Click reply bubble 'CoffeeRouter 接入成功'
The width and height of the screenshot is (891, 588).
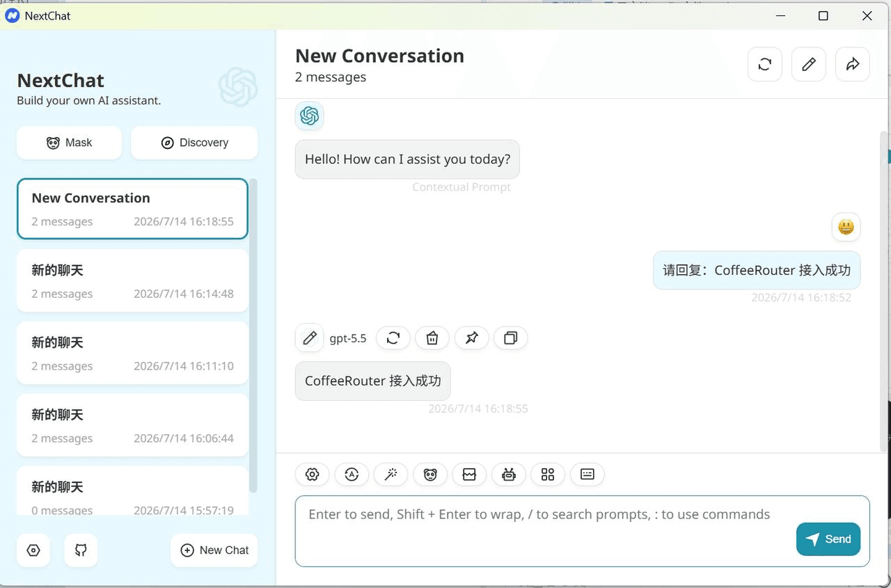pos(372,381)
